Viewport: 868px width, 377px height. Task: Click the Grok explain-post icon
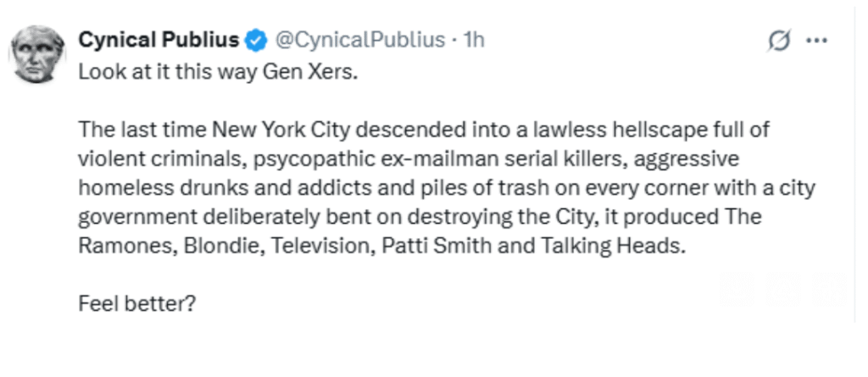pos(777,41)
